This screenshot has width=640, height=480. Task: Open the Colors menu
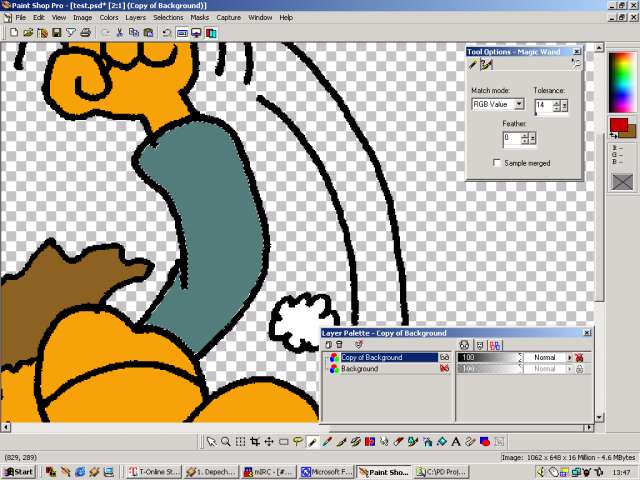click(109, 18)
